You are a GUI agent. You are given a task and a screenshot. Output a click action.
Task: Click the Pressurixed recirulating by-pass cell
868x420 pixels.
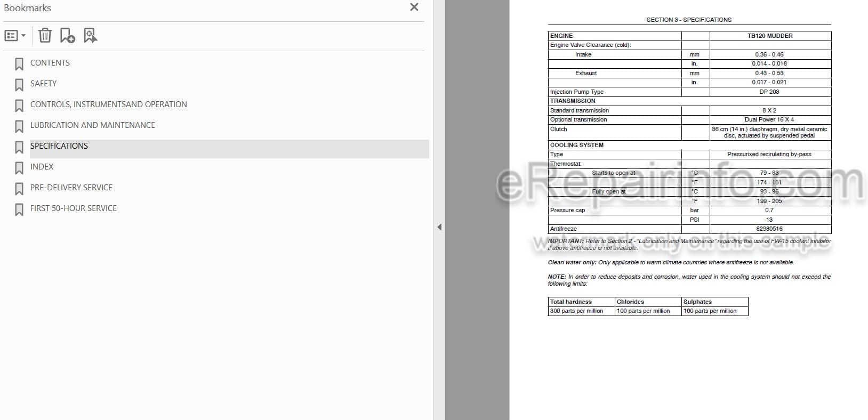(769, 154)
